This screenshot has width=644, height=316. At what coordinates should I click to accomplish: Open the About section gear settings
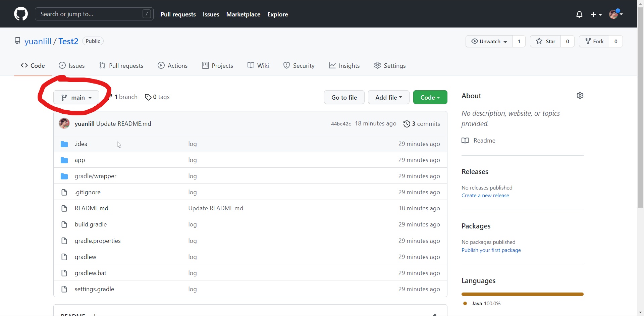coord(580,96)
